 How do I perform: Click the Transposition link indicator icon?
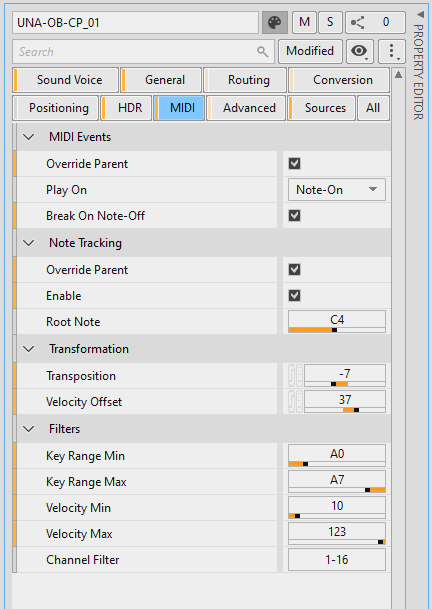pos(295,376)
